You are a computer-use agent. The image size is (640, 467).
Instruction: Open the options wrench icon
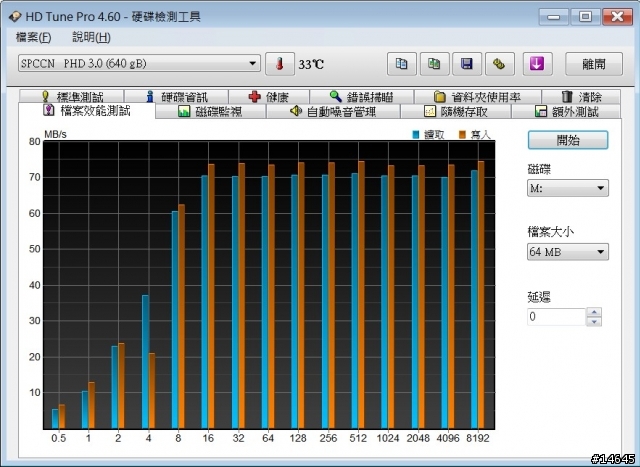pos(500,64)
